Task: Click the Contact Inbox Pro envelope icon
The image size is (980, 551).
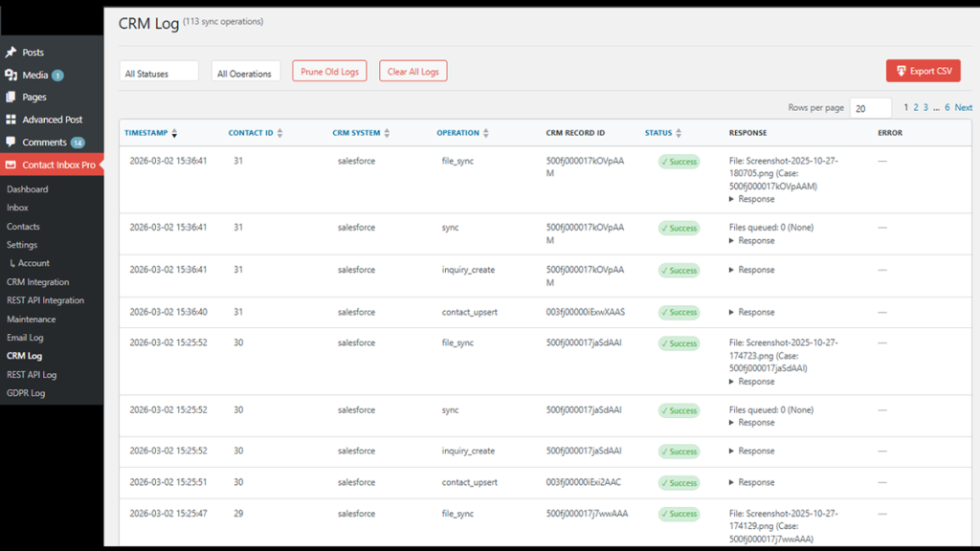Action: pos(11,165)
